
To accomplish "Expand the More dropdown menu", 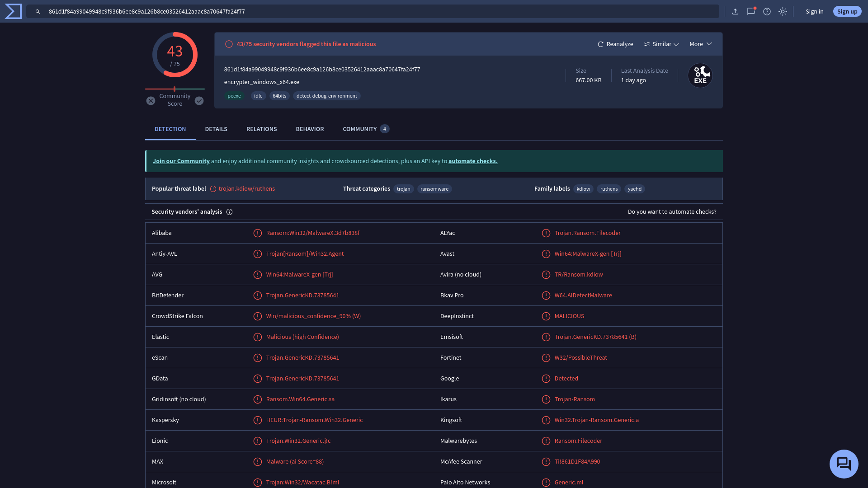I will [x=701, y=44].
